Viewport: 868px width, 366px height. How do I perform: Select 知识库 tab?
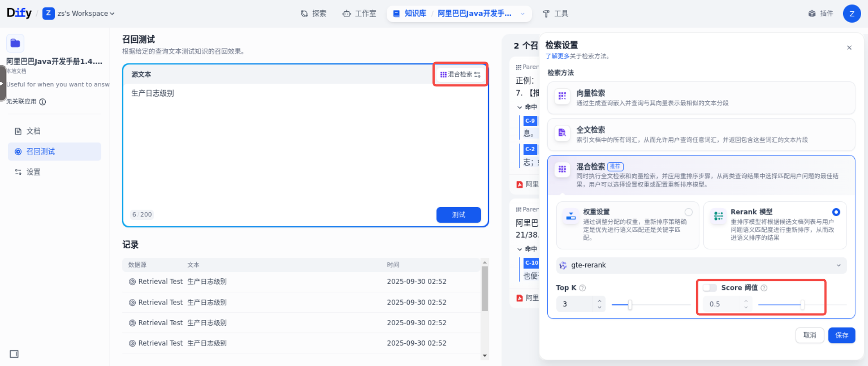pos(409,14)
